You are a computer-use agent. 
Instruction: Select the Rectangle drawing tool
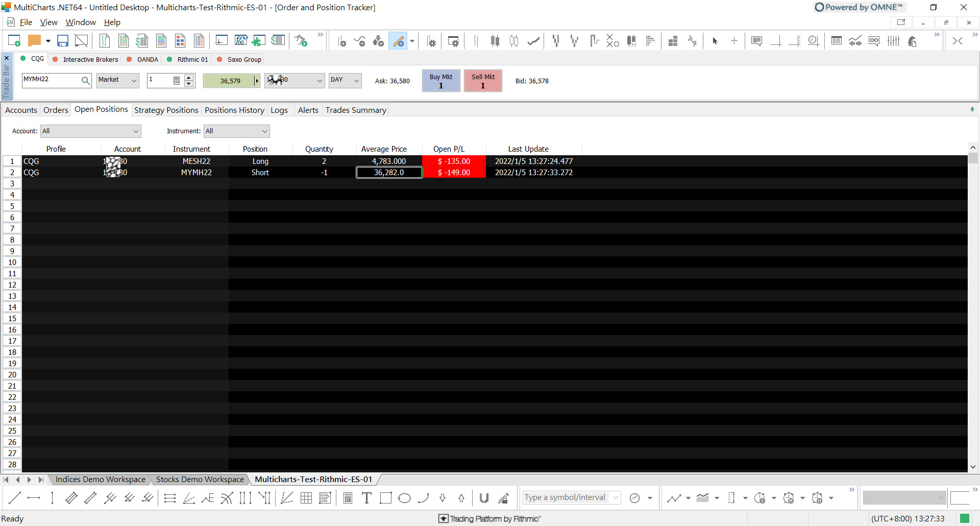coord(386,498)
